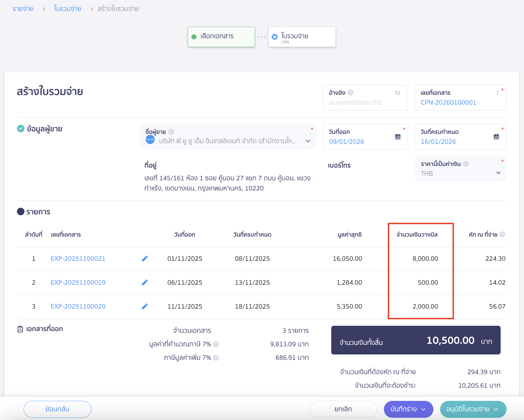Open the THB currency dropdown
The height and width of the screenshot is (420, 524).
click(x=498, y=173)
